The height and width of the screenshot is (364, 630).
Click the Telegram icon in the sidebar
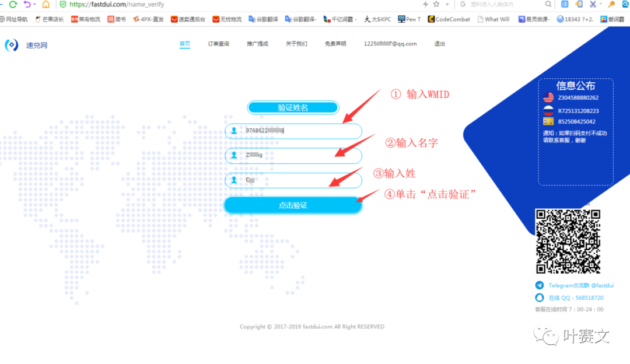pyautogui.click(x=540, y=285)
